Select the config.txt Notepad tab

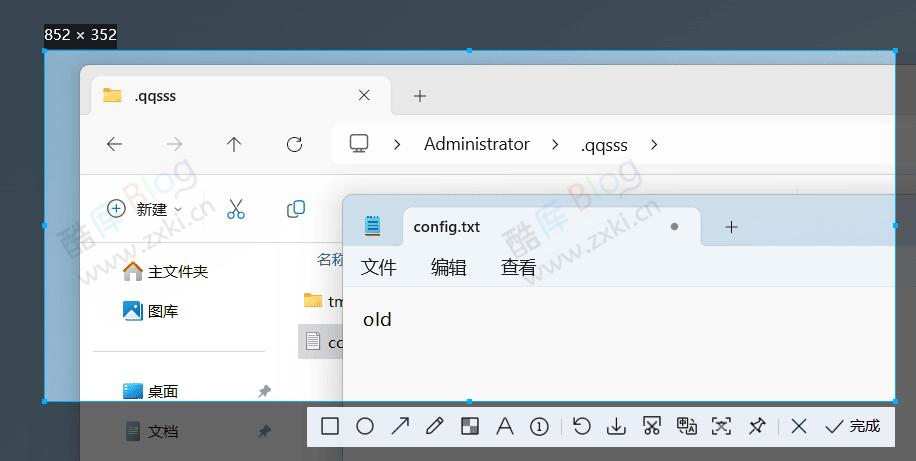click(551, 226)
